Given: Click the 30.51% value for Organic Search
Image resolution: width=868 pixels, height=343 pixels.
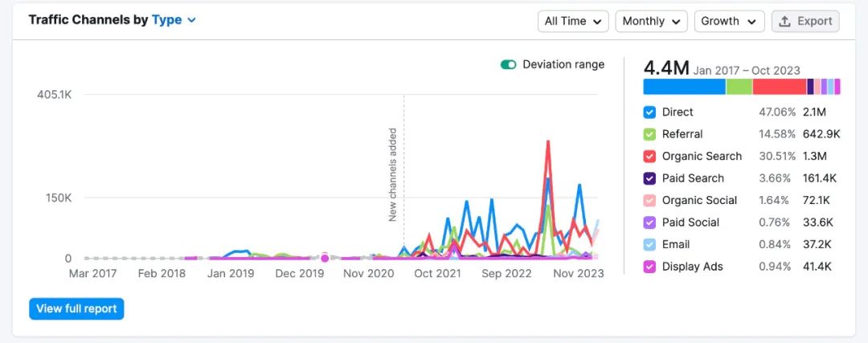Looking at the screenshot, I should [x=777, y=157].
